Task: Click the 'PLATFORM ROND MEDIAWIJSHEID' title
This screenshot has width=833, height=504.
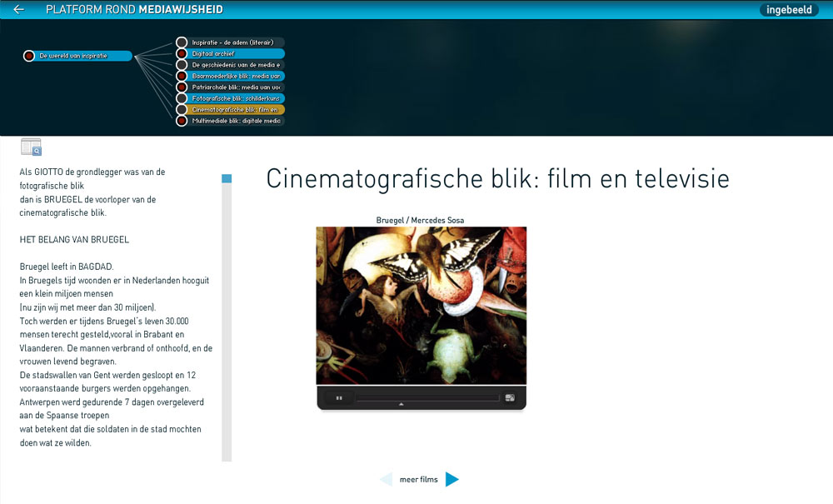Action: (x=134, y=9)
